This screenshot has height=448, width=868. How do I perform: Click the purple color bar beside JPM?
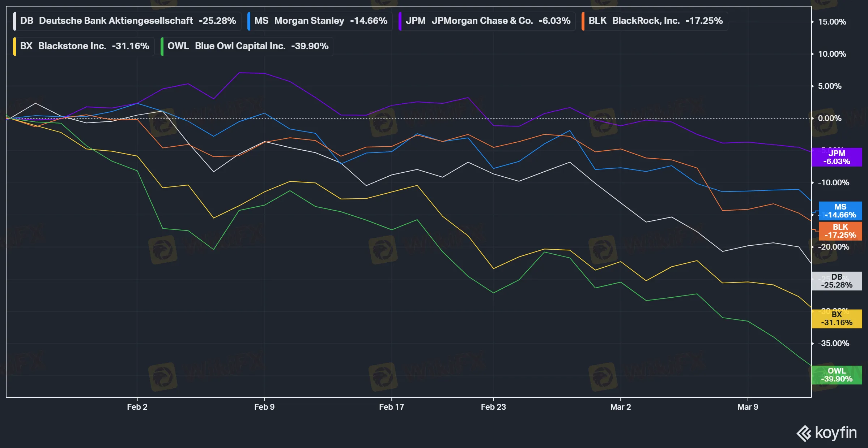[x=400, y=21]
